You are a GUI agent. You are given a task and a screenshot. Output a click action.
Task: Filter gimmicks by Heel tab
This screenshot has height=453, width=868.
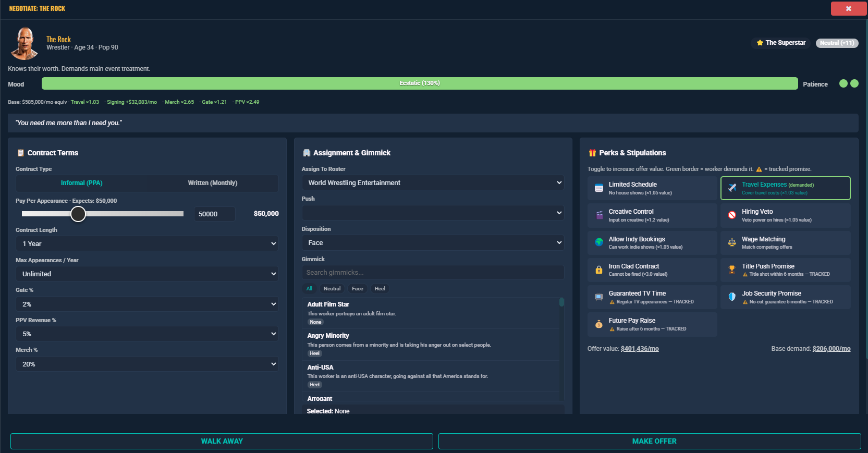tap(380, 289)
